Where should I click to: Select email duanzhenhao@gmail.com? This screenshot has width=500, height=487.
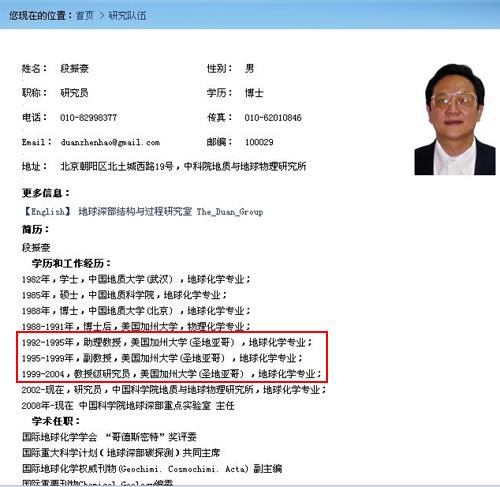click(x=110, y=142)
